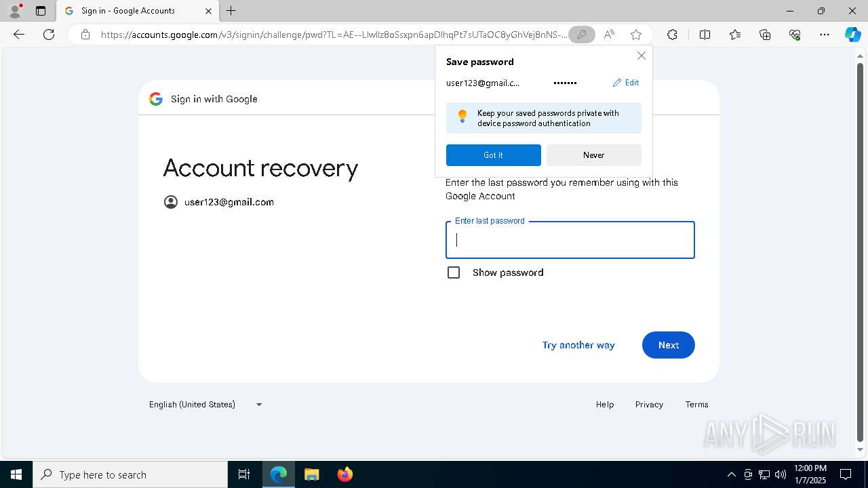Open network icon in system tray

tap(764, 474)
